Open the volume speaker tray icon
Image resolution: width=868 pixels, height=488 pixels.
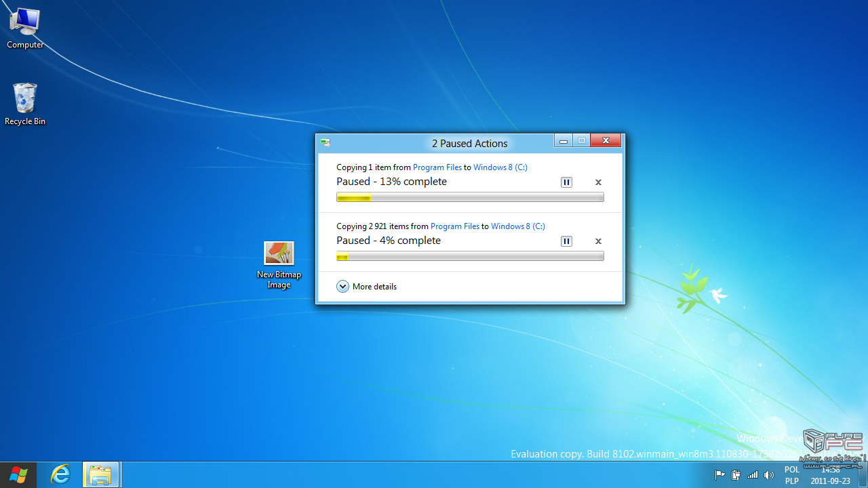pyautogui.click(x=769, y=475)
